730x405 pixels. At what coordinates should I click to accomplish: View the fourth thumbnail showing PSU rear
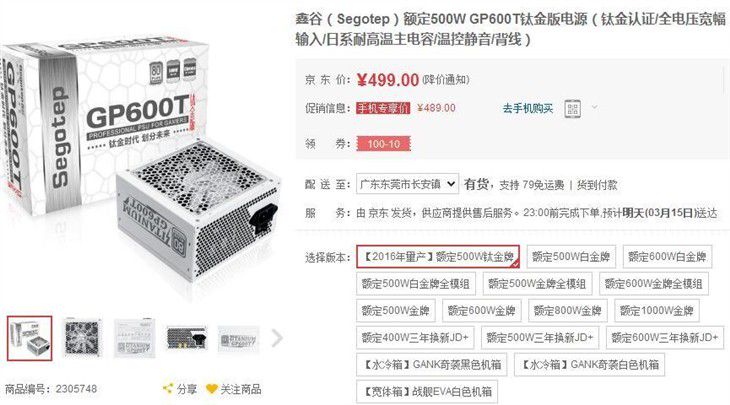[186, 338]
